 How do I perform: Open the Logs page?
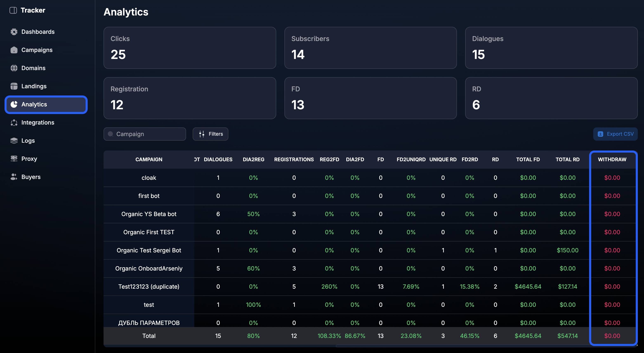(x=28, y=141)
